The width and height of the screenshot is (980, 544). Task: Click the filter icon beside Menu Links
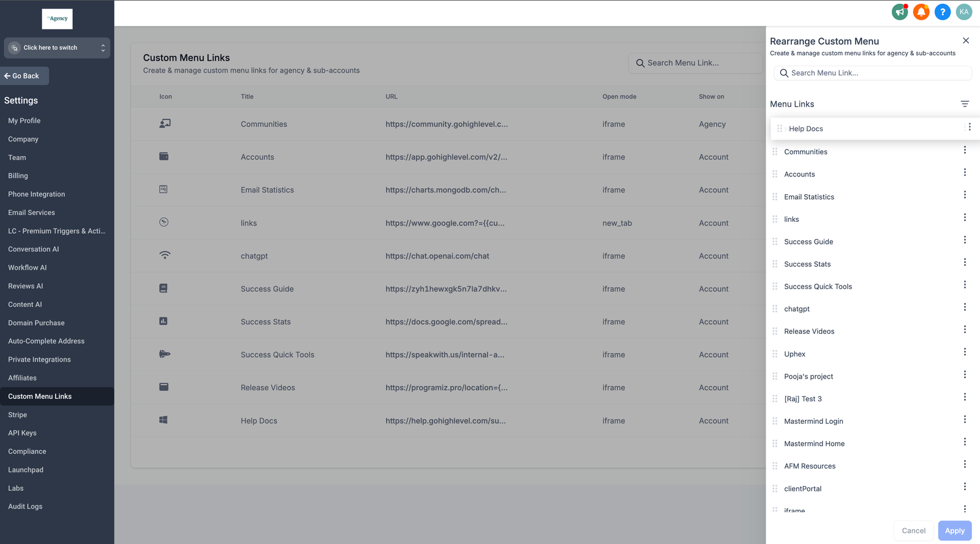point(965,104)
